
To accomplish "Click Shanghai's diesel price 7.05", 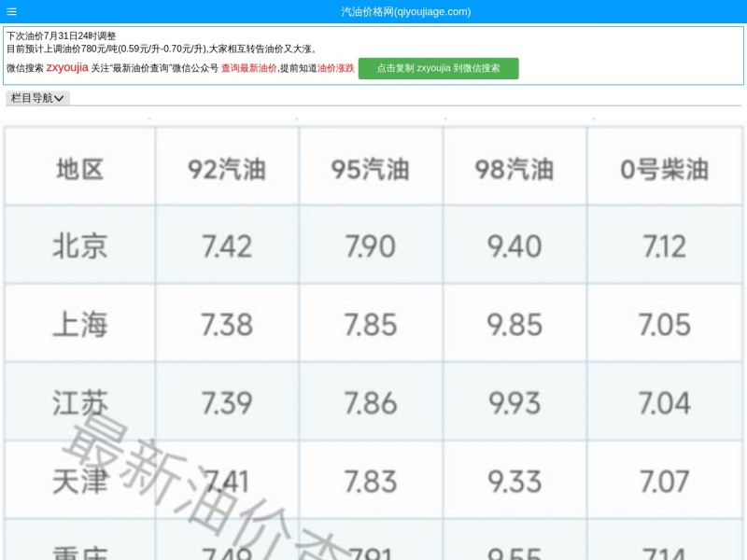I will [x=665, y=325].
